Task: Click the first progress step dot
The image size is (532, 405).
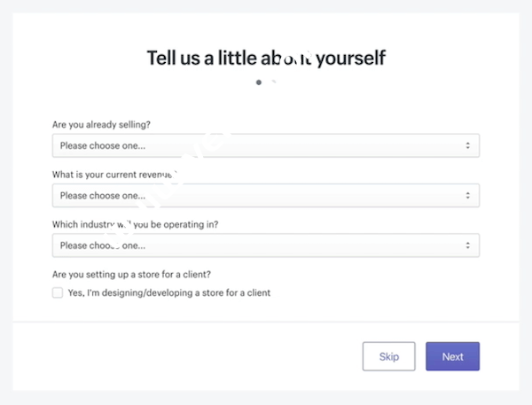Action: (258, 82)
